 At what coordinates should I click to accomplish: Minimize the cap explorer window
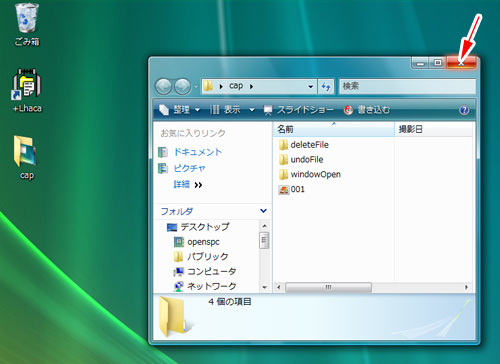tap(420, 63)
